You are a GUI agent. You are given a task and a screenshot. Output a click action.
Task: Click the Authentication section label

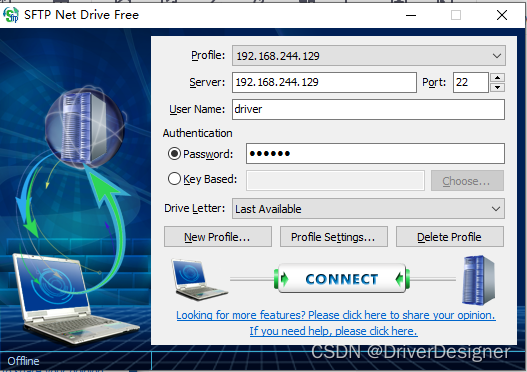click(198, 133)
